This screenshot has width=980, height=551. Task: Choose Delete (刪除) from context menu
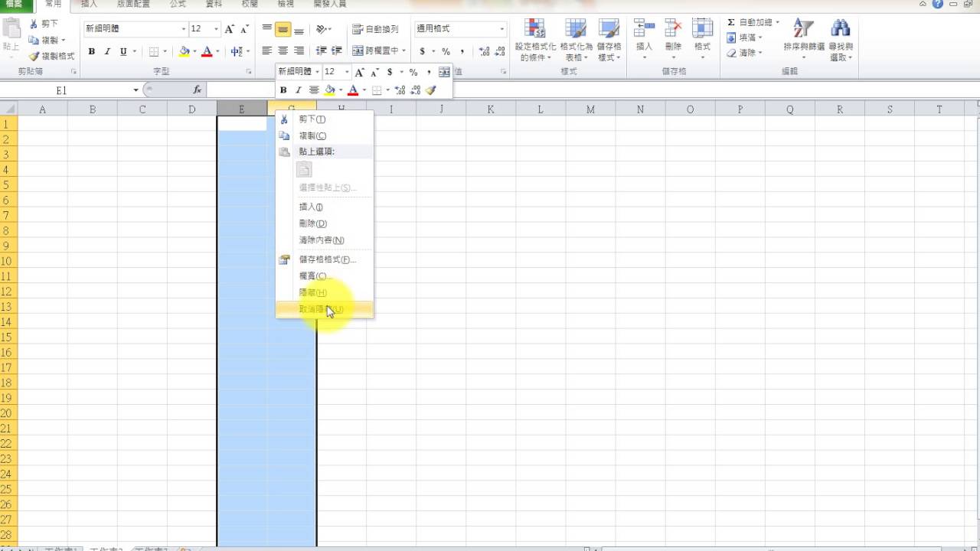pos(325,223)
